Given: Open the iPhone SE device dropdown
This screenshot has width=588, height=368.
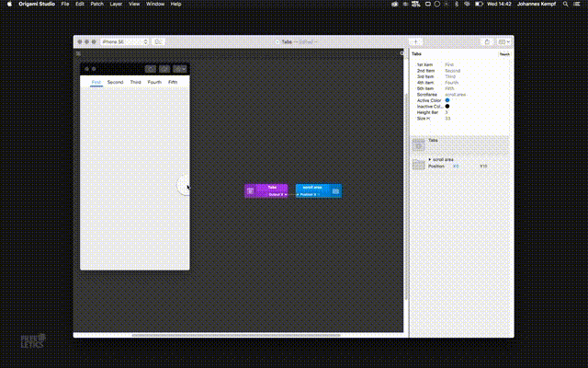Looking at the screenshot, I should (x=125, y=41).
